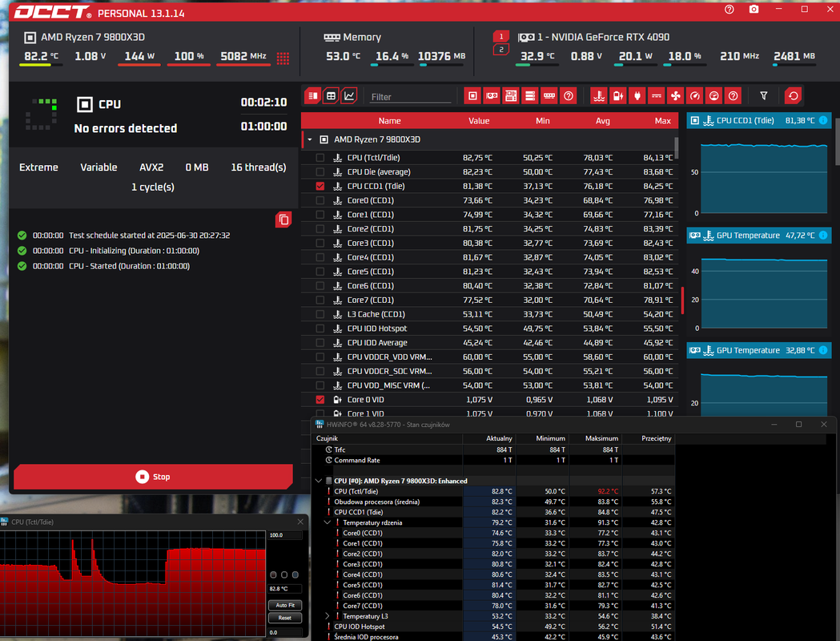Toggle CPU sensors filter icon in toolbar

472,96
